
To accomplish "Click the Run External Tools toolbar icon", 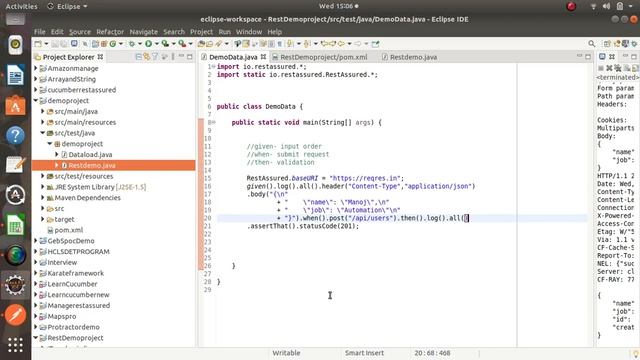I will point(182,44).
